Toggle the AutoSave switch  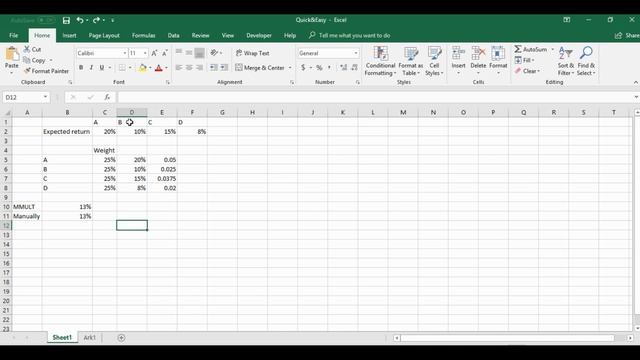45,20
